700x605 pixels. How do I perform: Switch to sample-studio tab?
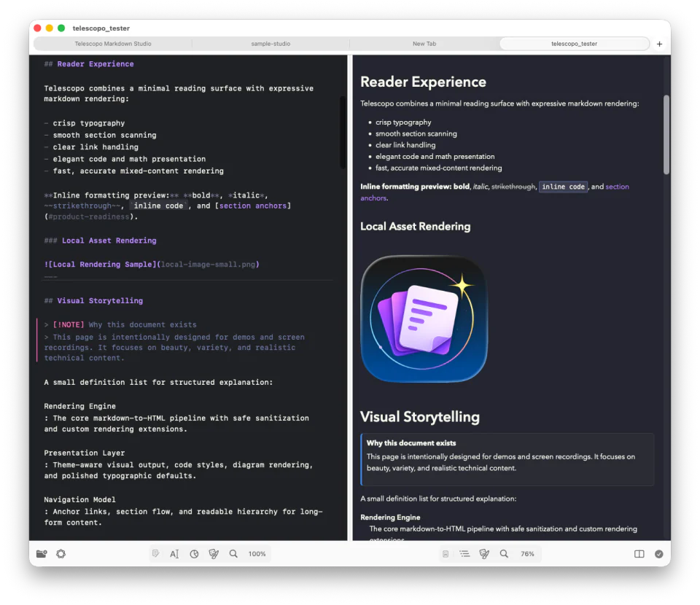[271, 44]
